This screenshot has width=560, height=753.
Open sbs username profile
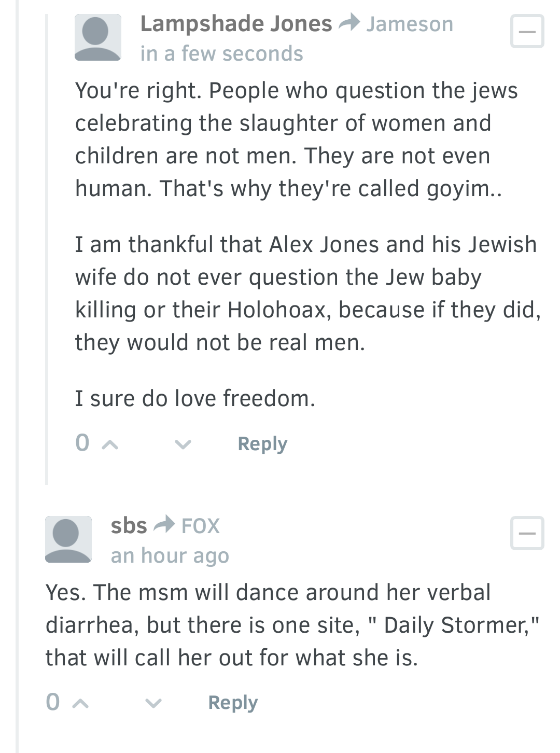point(129,525)
